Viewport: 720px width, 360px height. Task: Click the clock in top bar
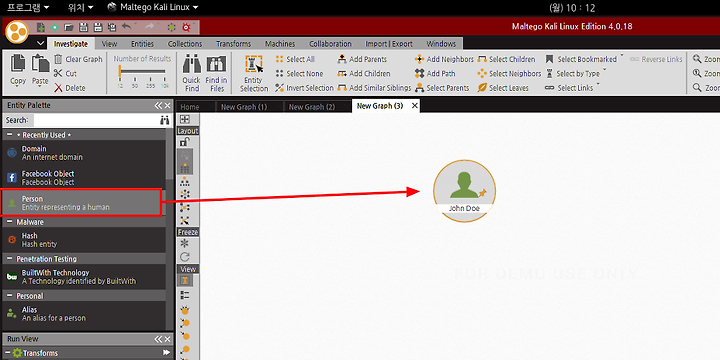[572, 8]
